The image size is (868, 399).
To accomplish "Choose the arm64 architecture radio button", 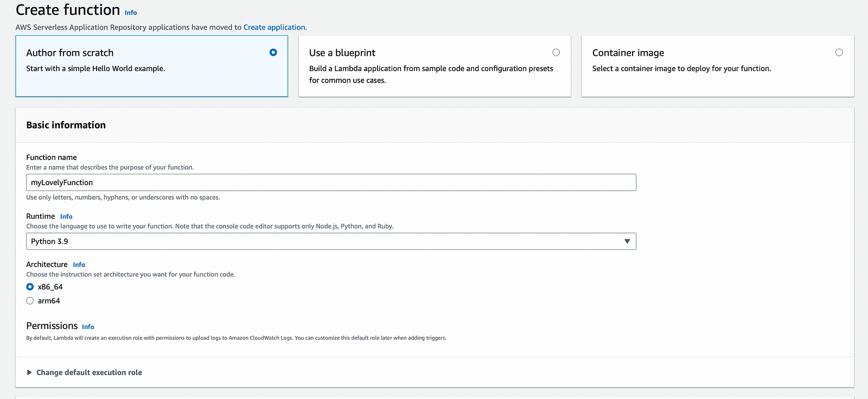I will pos(30,301).
